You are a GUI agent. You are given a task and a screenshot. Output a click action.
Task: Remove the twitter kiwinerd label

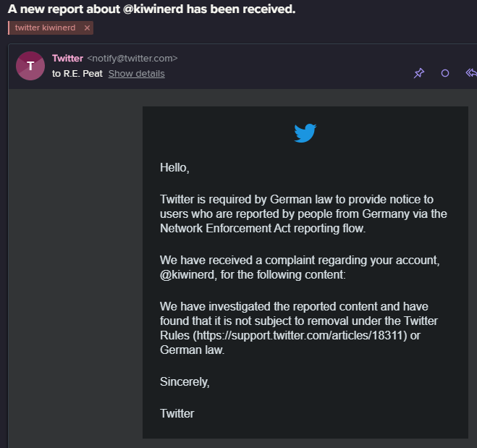(x=87, y=28)
